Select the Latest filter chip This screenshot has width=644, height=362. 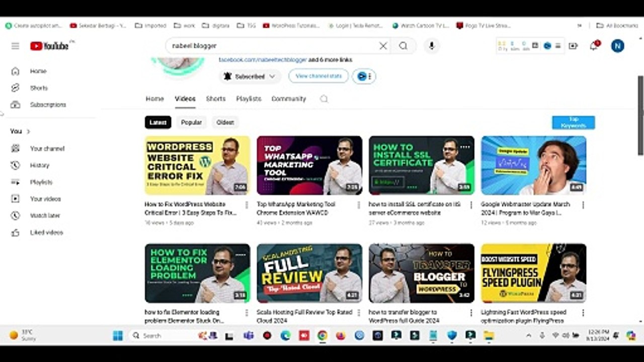pos(158,122)
